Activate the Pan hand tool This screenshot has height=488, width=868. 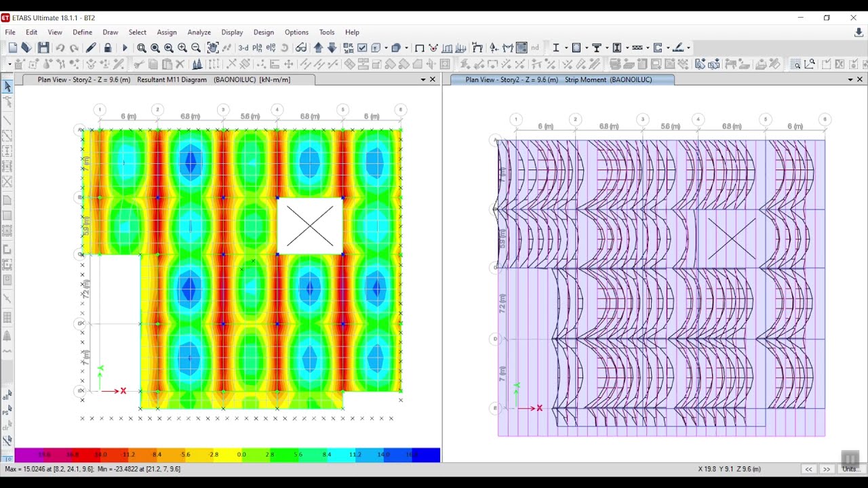[x=212, y=47]
